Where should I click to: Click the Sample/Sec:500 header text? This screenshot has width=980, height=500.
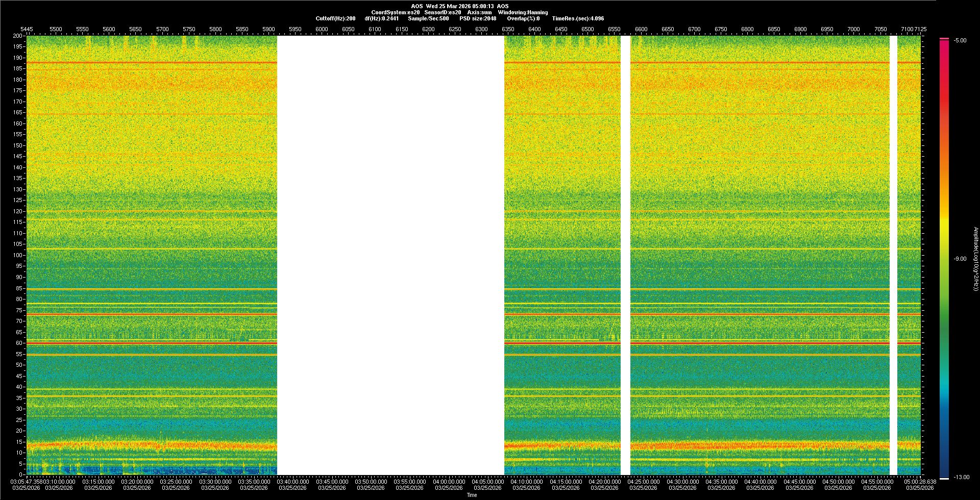point(428,18)
